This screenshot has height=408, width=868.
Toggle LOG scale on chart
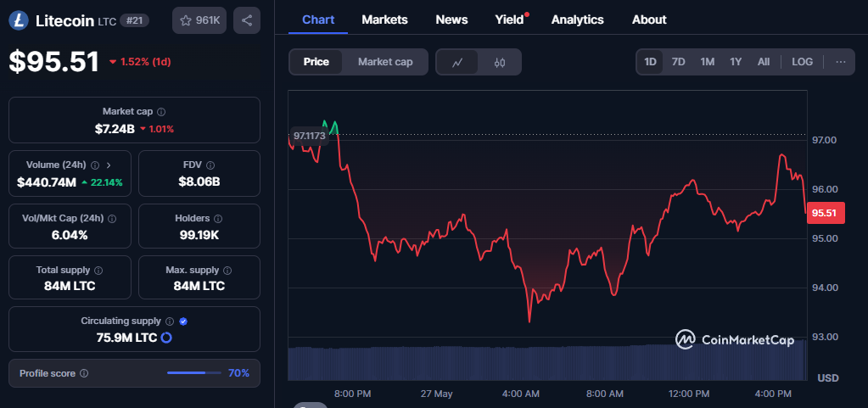point(802,62)
